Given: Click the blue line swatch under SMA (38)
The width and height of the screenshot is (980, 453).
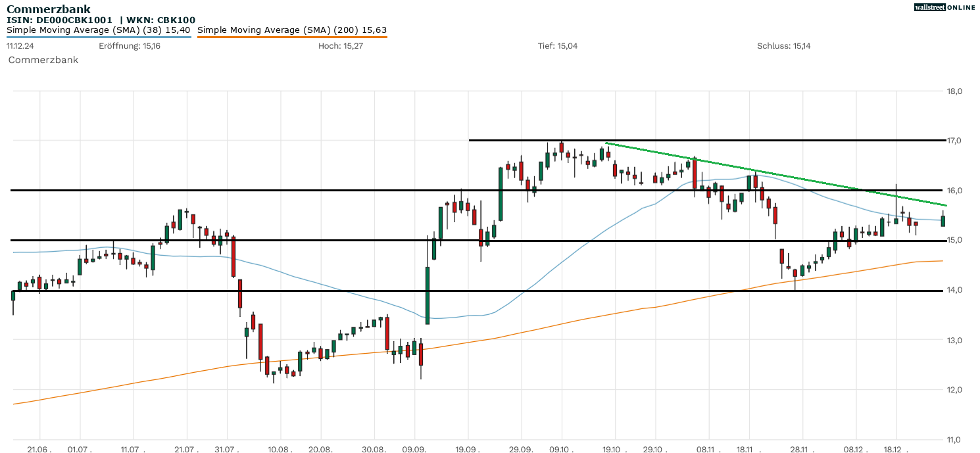Looking at the screenshot, I should (x=99, y=37).
